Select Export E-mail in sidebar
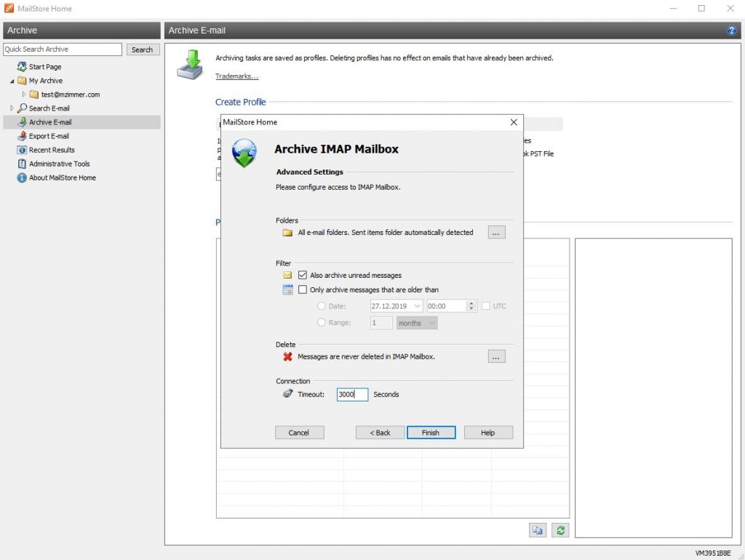The width and height of the screenshot is (745, 560). tap(49, 136)
